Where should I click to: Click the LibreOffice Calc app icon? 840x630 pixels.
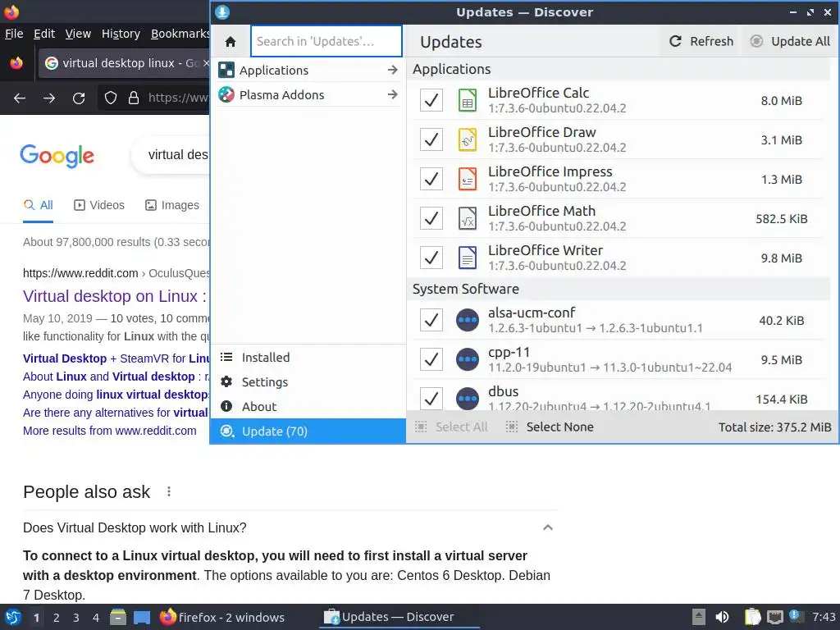click(x=467, y=100)
